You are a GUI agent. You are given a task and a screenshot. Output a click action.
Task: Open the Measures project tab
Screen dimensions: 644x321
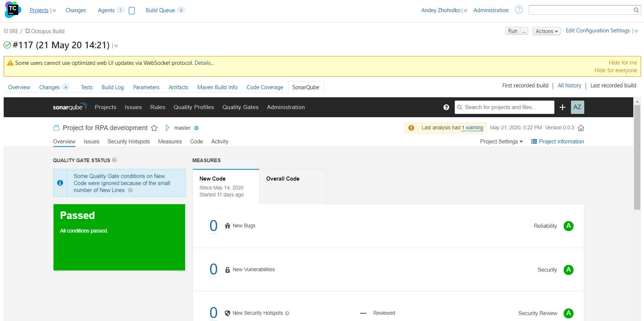[x=170, y=142]
